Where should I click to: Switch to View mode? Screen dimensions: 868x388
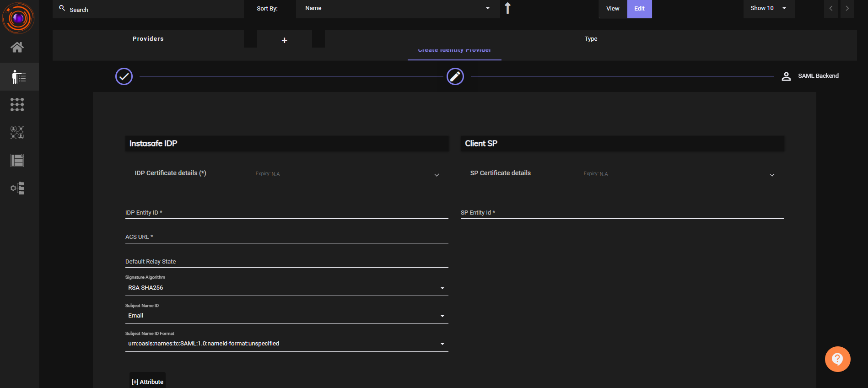(613, 9)
